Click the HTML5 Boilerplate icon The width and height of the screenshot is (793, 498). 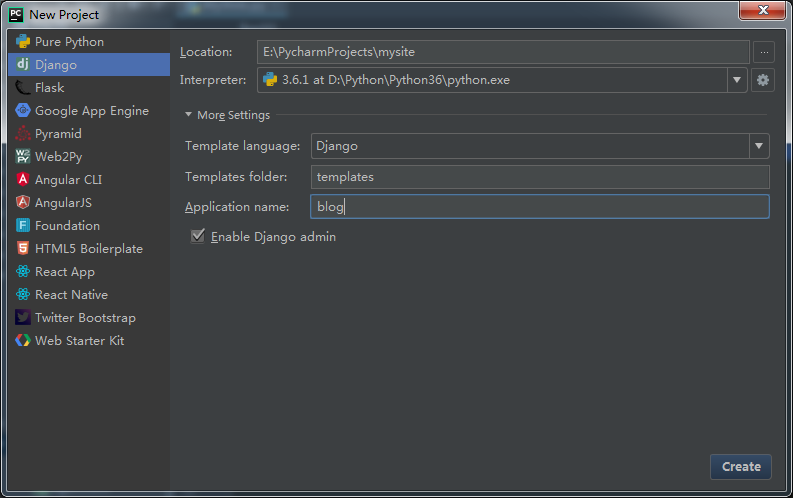tap(23, 248)
